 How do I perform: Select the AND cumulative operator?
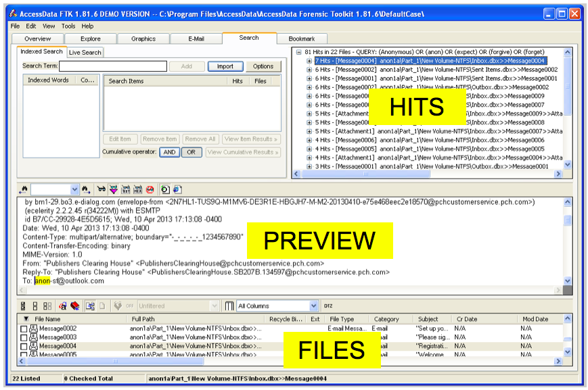pos(169,152)
